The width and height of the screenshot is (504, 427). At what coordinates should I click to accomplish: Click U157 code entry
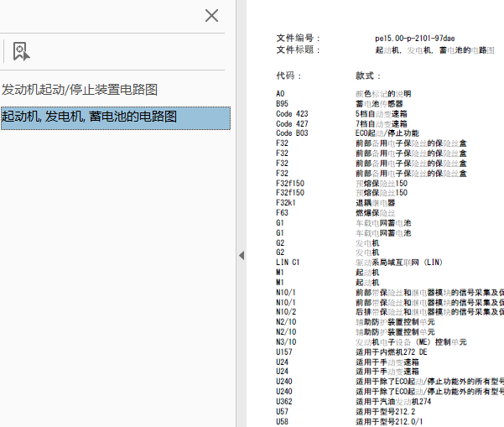pyautogui.click(x=283, y=352)
